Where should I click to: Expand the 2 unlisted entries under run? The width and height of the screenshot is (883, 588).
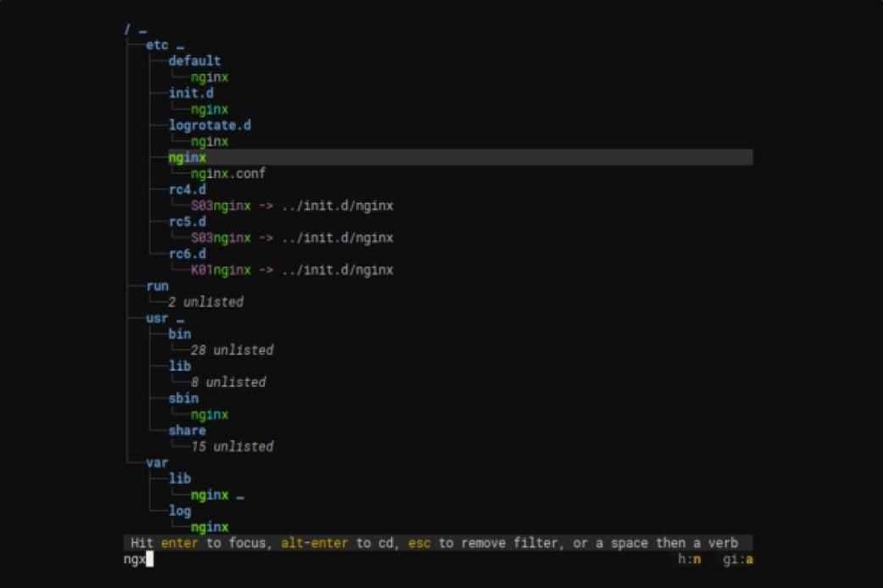[x=205, y=302]
